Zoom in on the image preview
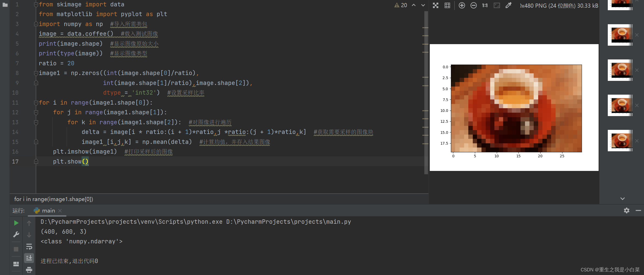The height and width of the screenshot is (275, 644). click(x=462, y=5)
